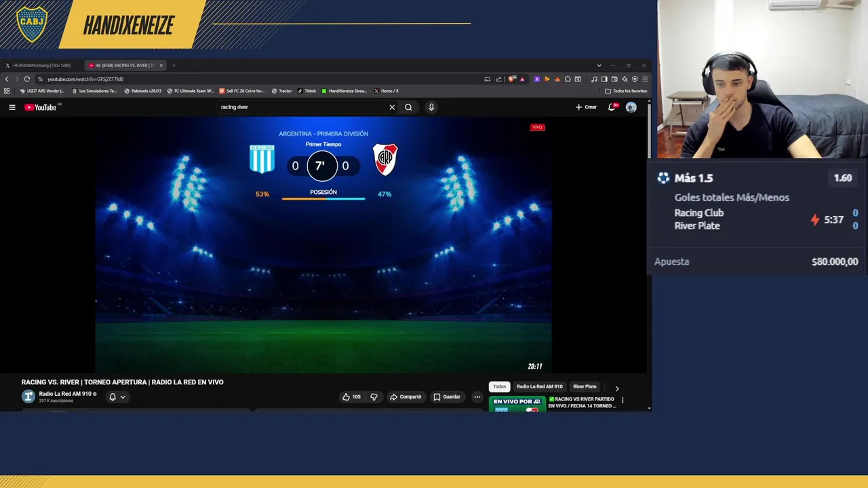Go forward in browser history

(17, 79)
